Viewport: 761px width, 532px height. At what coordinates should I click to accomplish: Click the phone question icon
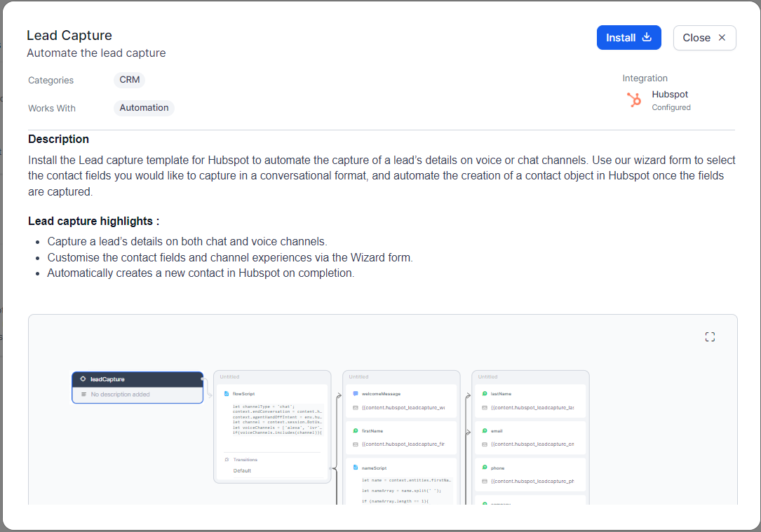click(x=485, y=468)
